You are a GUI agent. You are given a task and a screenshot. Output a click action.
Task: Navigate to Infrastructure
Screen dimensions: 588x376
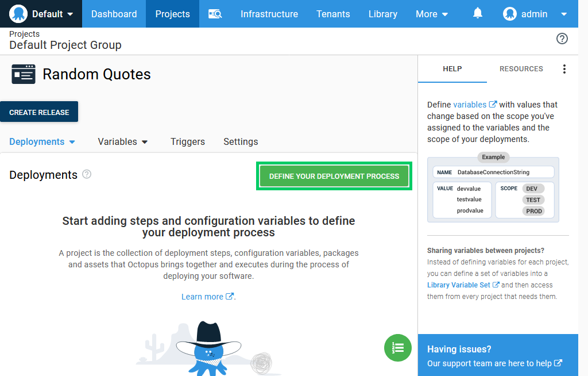click(x=269, y=14)
